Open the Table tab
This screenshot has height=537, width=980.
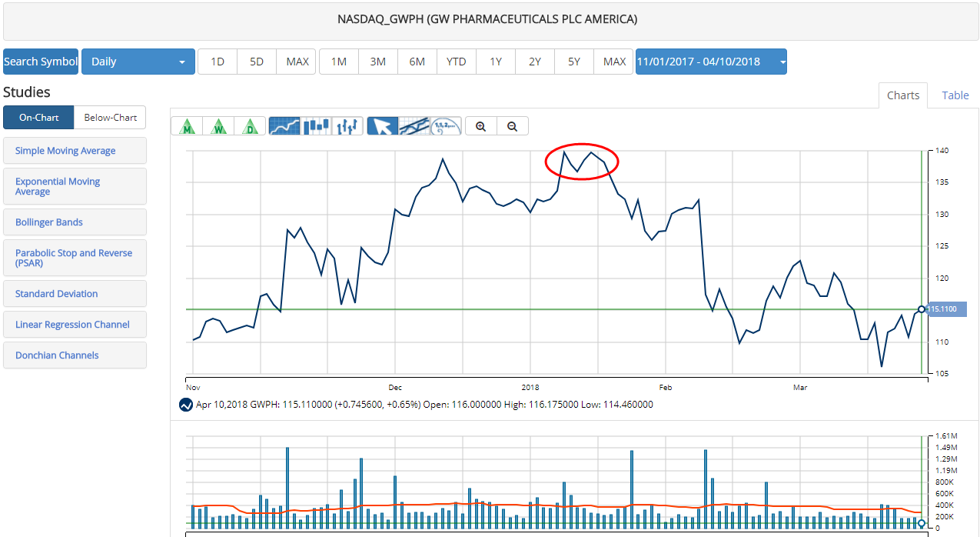(x=955, y=95)
